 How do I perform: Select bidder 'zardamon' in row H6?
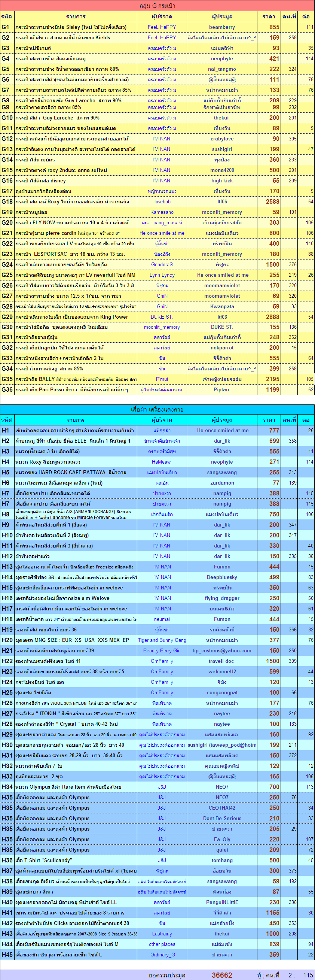click(222, 483)
